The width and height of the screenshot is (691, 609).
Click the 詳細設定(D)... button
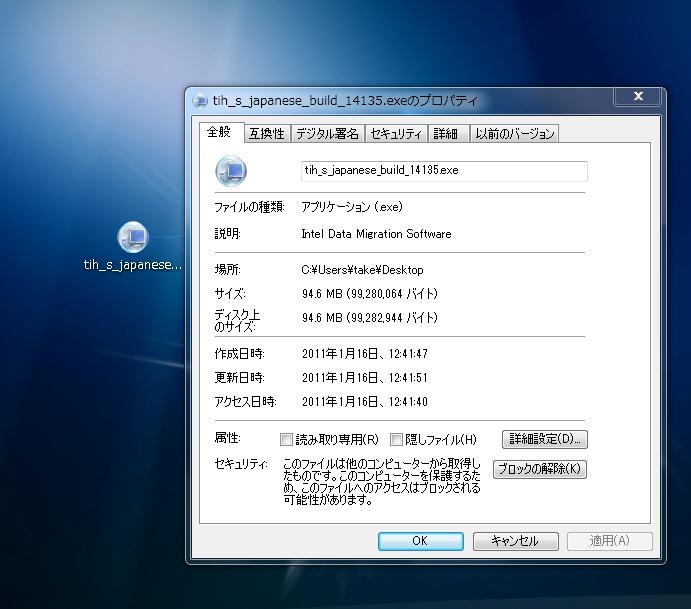(545, 439)
